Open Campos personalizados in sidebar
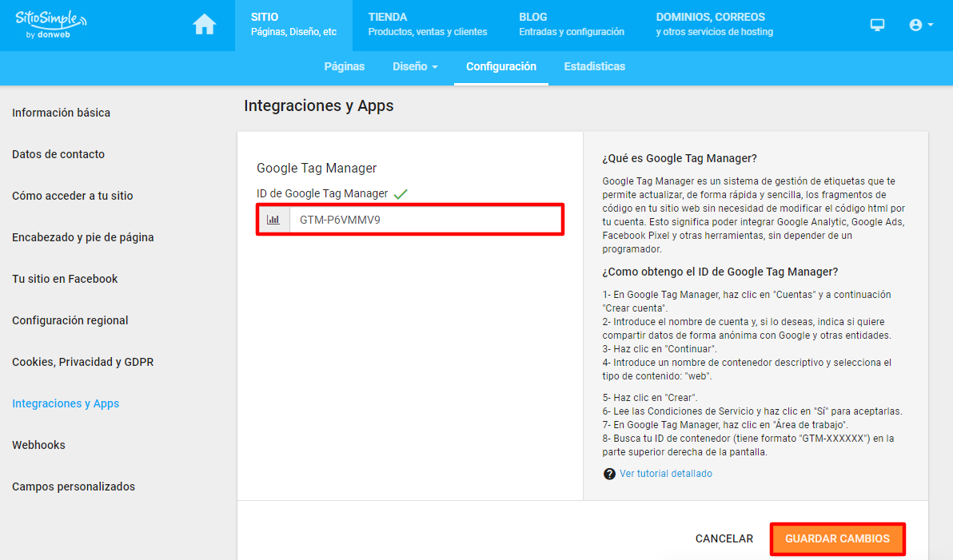The image size is (953, 560). (x=74, y=487)
